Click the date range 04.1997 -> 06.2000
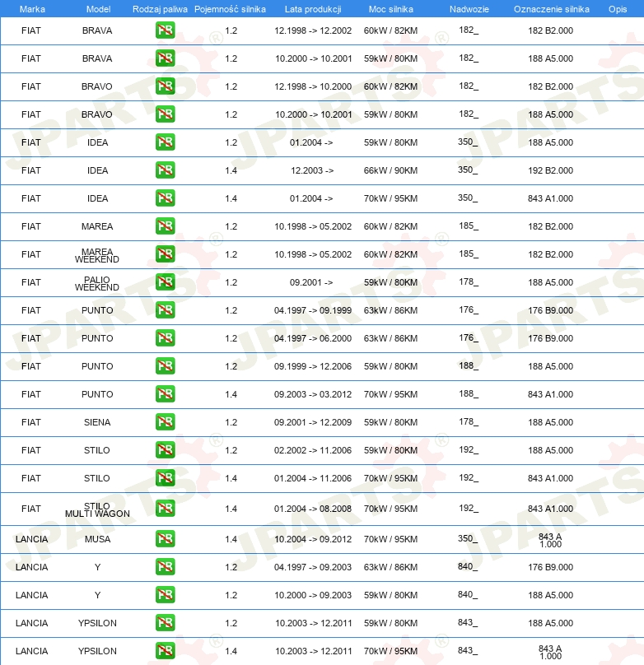This screenshot has height=665, width=644. click(313, 338)
